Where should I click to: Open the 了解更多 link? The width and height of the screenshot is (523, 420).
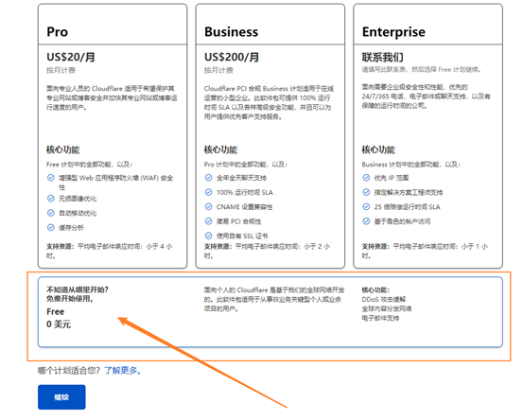click(123, 371)
